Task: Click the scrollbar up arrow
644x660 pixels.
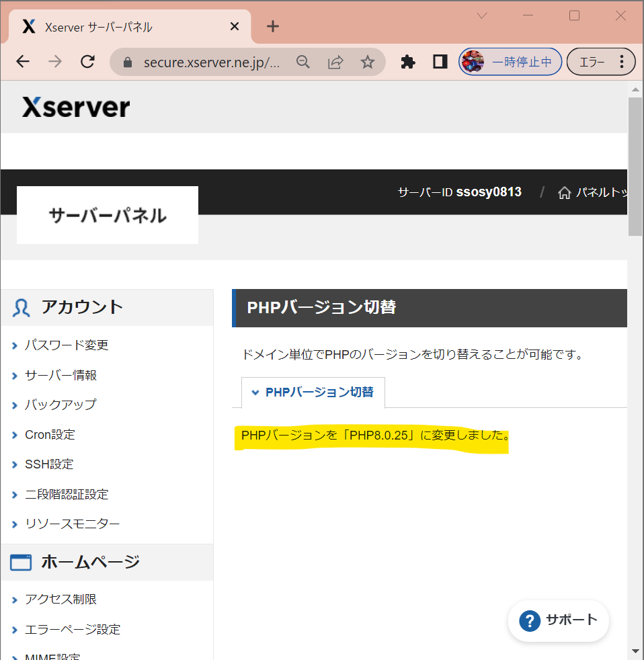Action: click(x=635, y=89)
